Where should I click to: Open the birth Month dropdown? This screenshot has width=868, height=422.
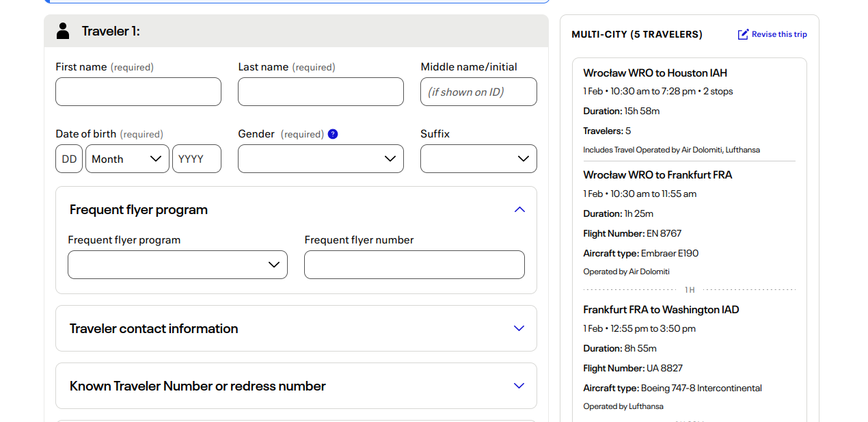127,159
